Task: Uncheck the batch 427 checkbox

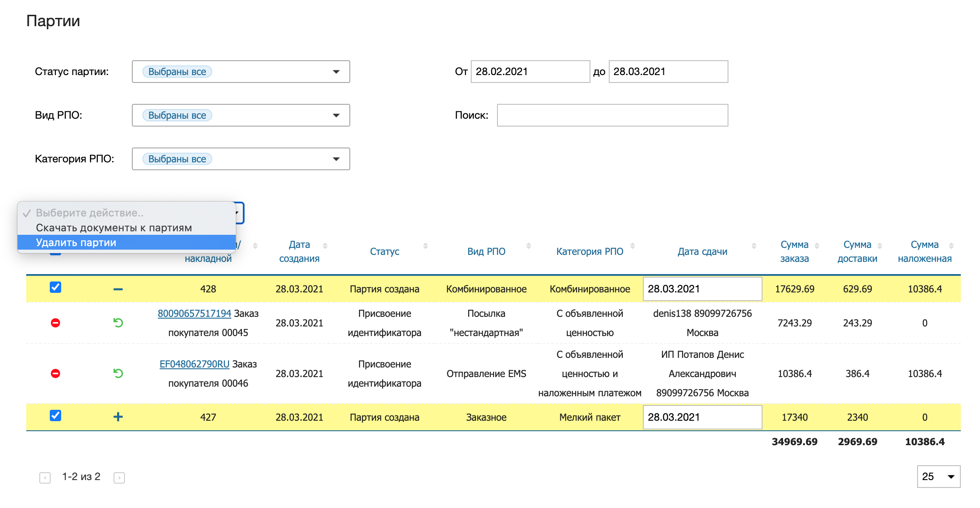Action: coord(55,415)
